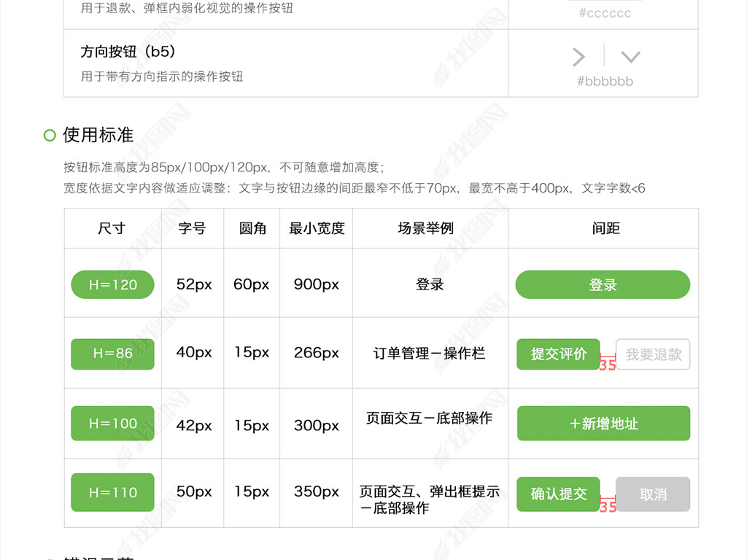Screen dimensions: 747x560
Task: Click the #cccccc color code label
Action: click(605, 13)
